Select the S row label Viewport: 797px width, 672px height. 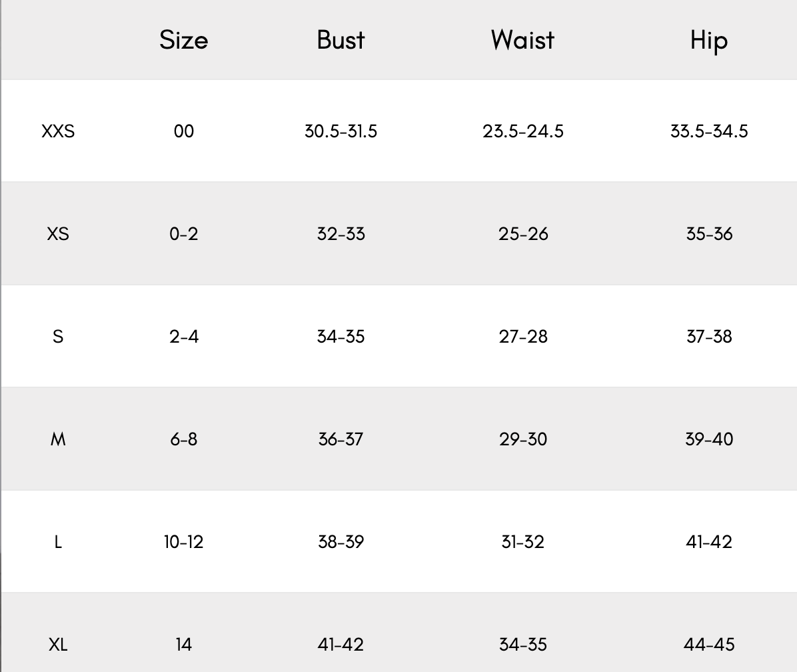58,337
